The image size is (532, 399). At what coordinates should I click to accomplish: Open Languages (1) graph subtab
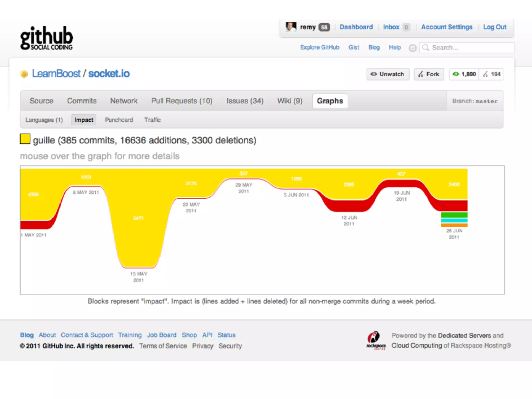(x=44, y=120)
